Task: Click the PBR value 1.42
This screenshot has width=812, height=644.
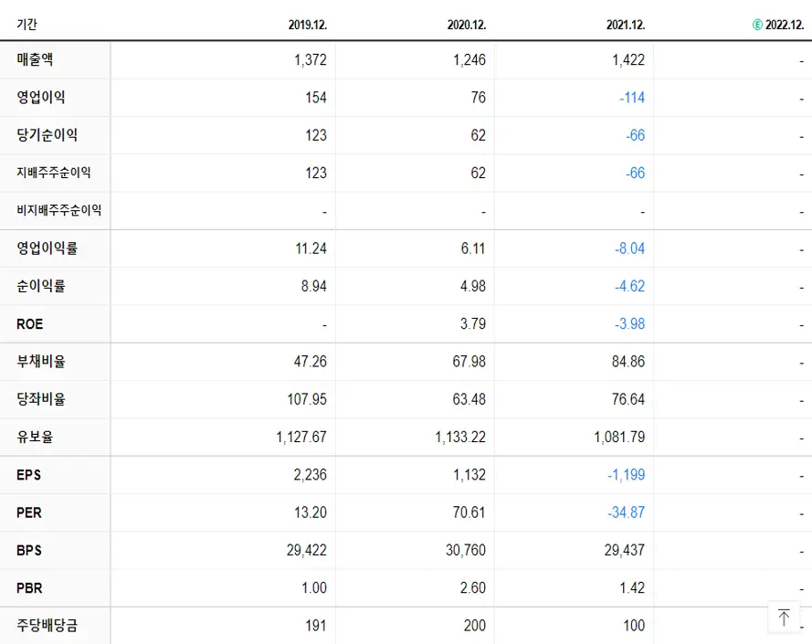Action: (x=632, y=588)
